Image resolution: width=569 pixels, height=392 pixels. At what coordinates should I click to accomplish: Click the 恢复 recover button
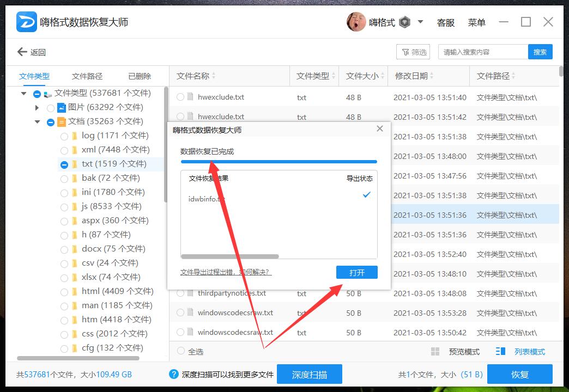pos(519,374)
